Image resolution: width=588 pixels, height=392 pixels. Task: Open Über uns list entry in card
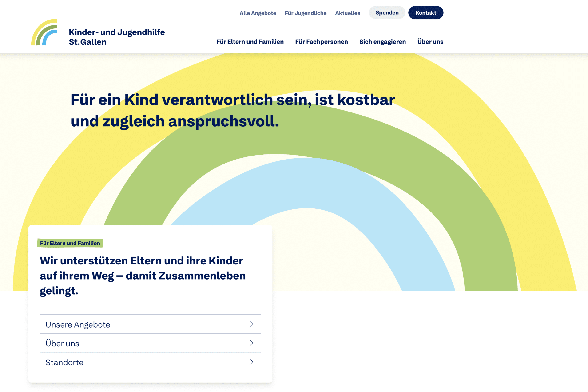pyautogui.click(x=63, y=344)
